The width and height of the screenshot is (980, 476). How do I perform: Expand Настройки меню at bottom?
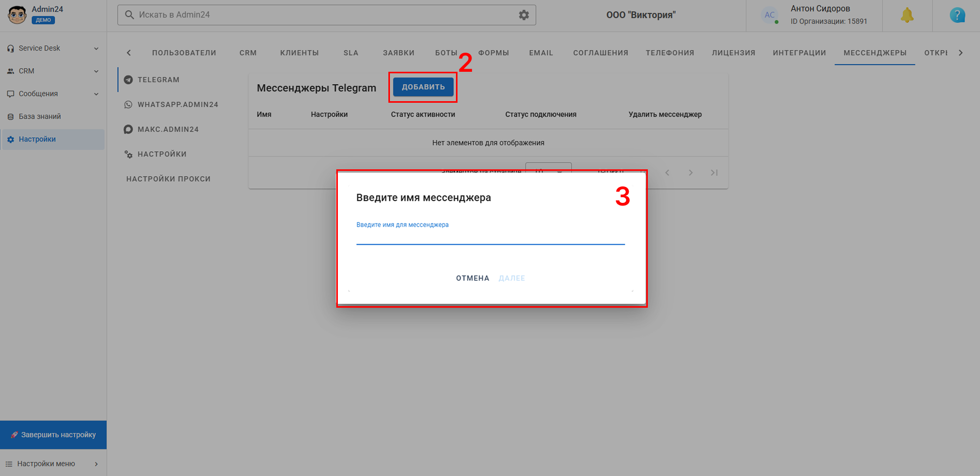click(x=53, y=464)
